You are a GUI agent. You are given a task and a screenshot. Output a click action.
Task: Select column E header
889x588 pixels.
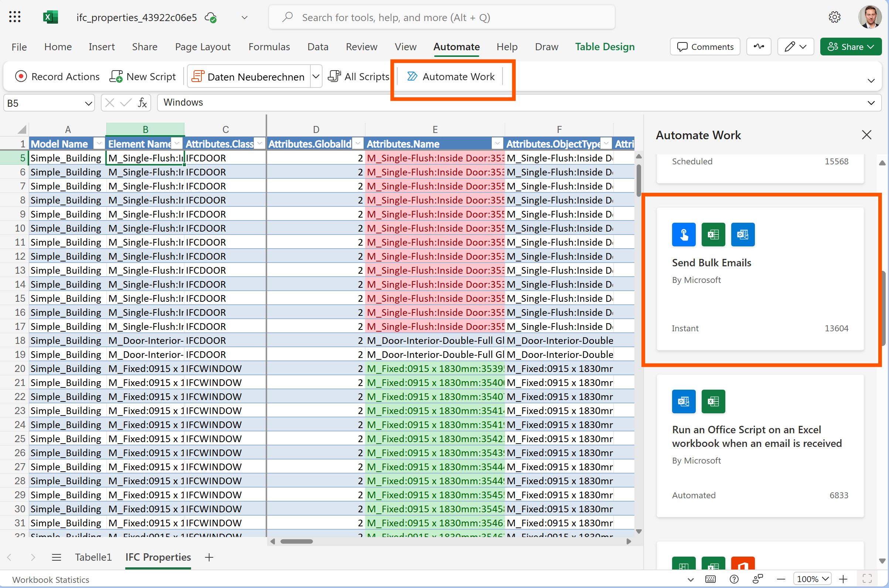point(435,129)
